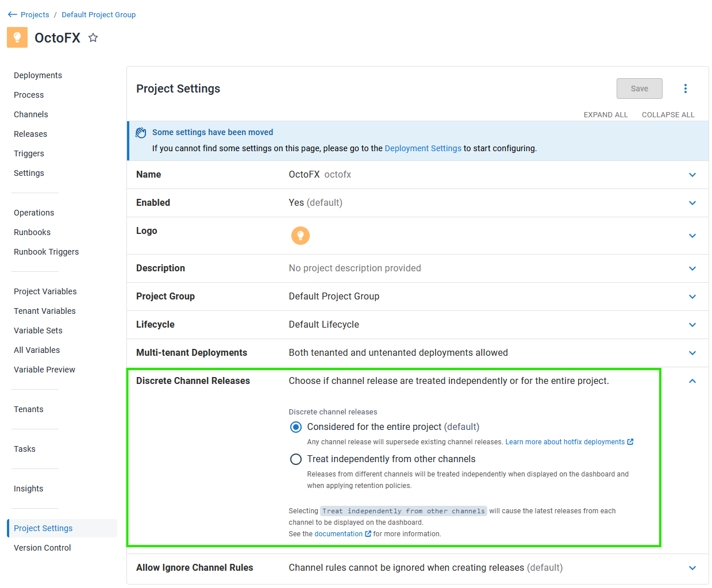Open Process in the sidebar
This screenshot has height=588, width=712.
29,95
